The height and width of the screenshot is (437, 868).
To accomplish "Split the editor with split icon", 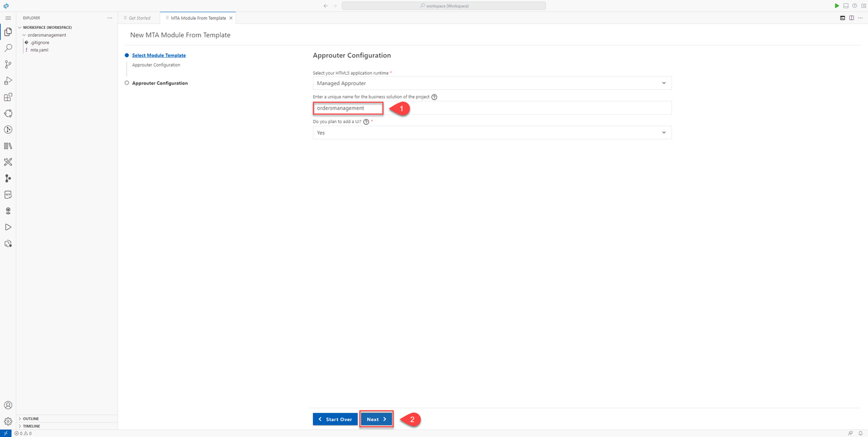I will point(851,18).
